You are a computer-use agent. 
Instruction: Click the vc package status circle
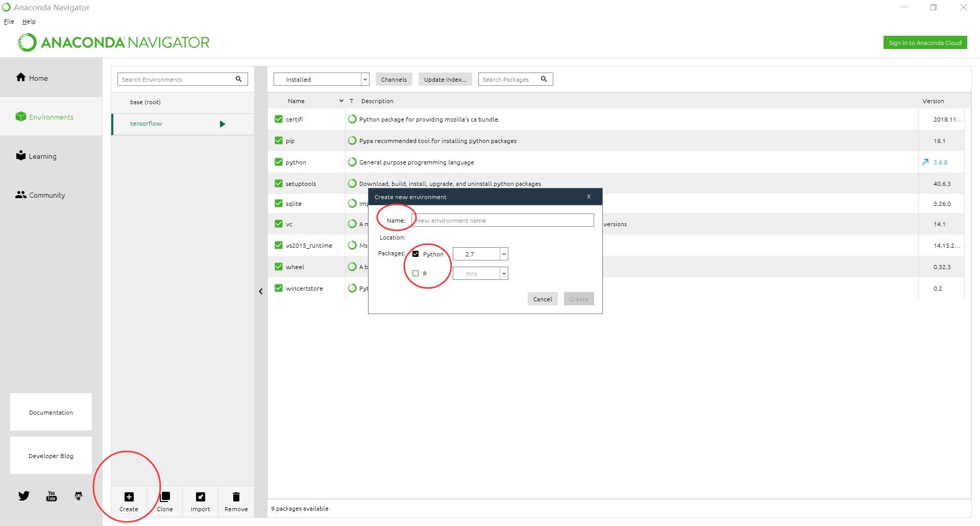352,224
